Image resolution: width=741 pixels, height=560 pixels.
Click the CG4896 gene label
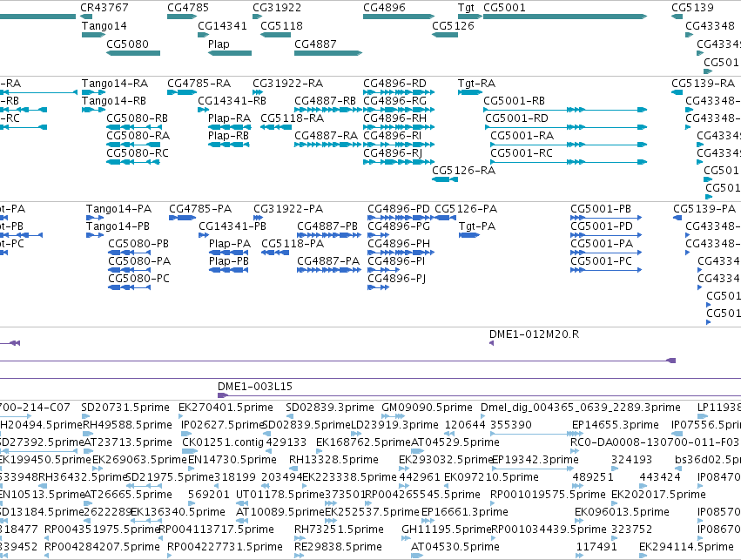coord(384,8)
